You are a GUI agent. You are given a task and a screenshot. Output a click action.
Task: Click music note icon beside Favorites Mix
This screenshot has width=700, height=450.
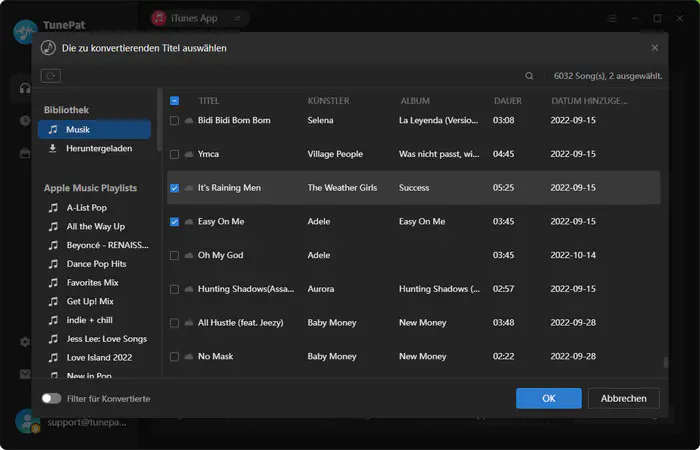(x=53, y=283)
